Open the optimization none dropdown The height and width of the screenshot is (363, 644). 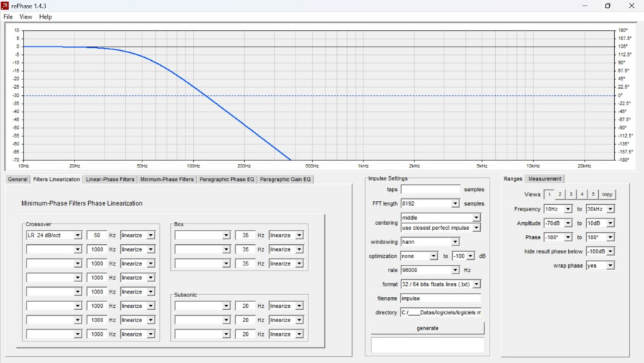coord(419,256)
